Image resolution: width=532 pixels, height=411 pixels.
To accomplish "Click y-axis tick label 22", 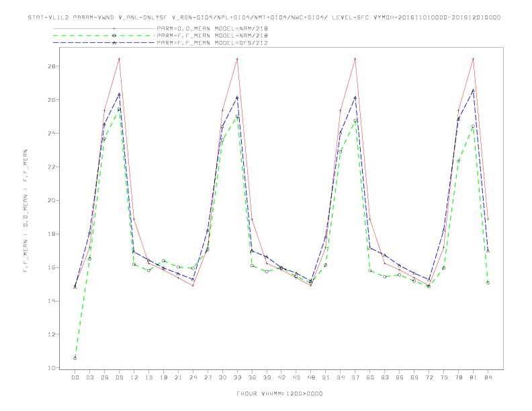I will coord(52,167).
